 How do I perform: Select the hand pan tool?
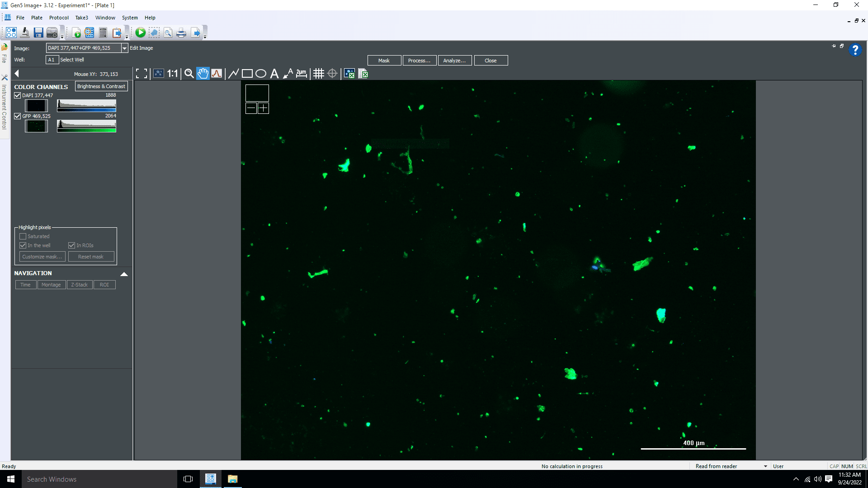pos(203,74)
